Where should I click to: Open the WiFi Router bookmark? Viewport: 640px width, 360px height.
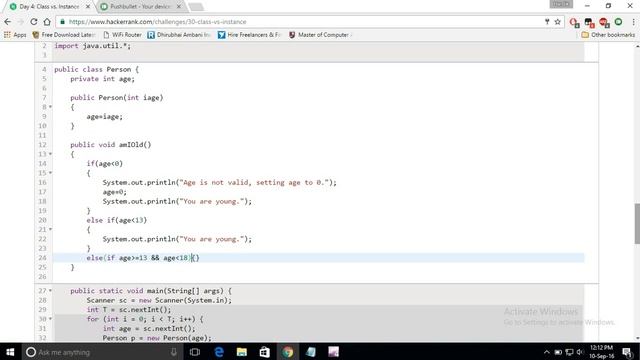click(x=122, y=35)
